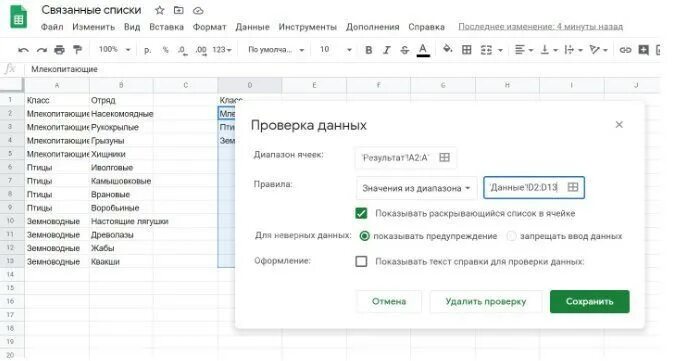
Task: Star the document Связанные списки
Action: (x=160, y=10)
